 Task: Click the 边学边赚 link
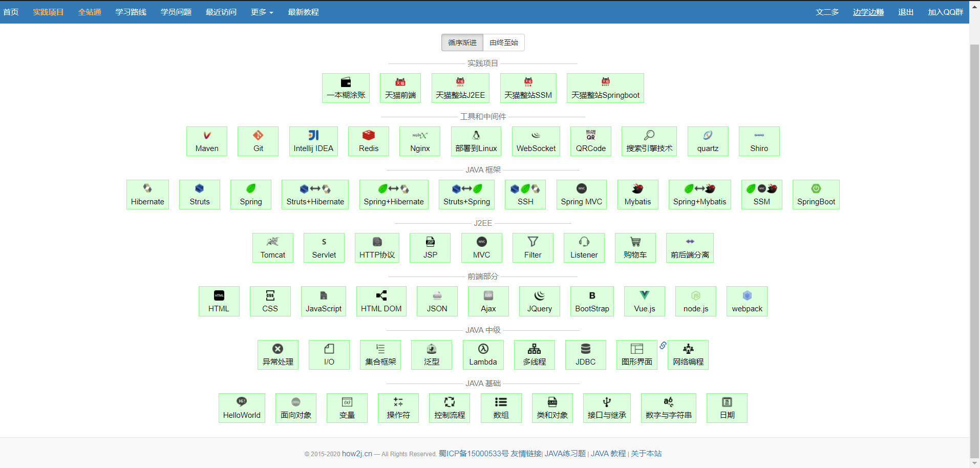pyautogui.click(x=868, y=12)
